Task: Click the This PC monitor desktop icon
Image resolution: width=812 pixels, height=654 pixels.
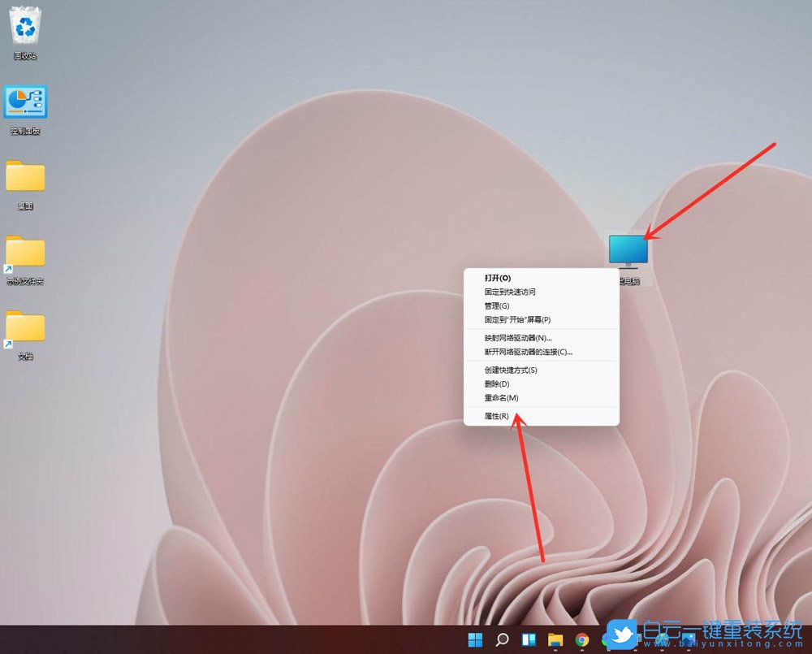Action: (628, 251)
